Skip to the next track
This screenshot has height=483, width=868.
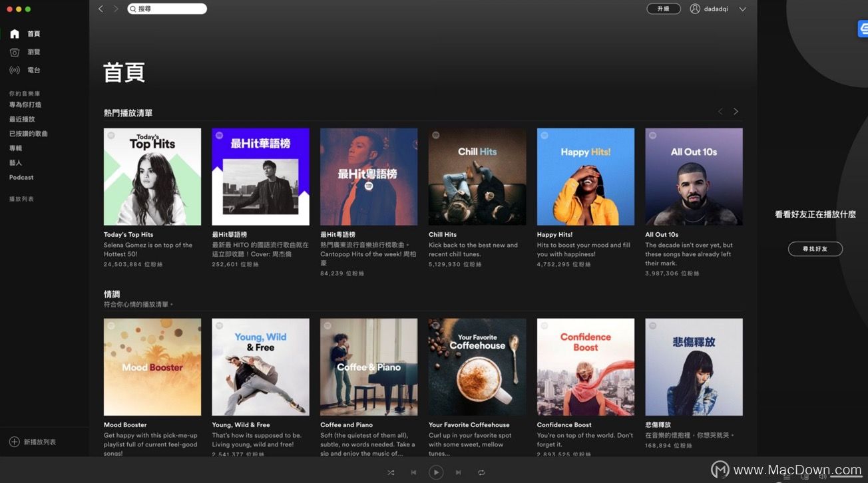pyautogui.click(x=458, y=472)
